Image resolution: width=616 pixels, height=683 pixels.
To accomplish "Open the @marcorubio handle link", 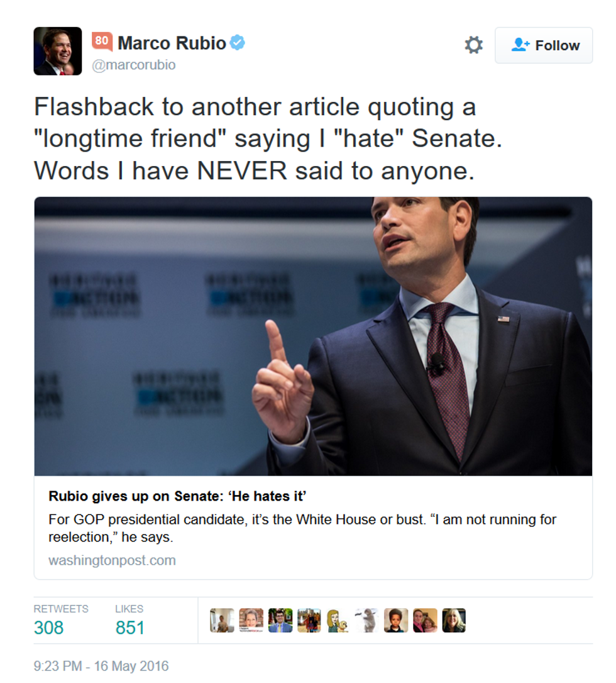I will tap(134, 65).
